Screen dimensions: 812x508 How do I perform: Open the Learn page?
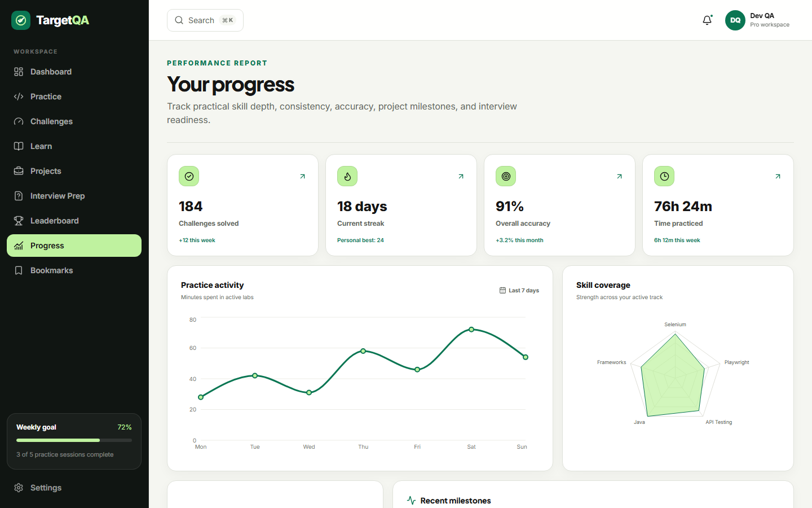[74, 146]
